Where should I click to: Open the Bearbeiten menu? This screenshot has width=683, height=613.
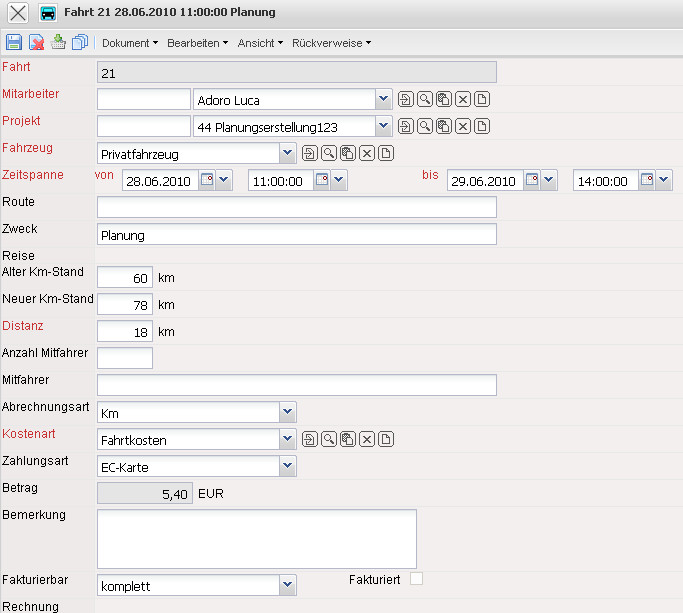(x=197, y=43)
